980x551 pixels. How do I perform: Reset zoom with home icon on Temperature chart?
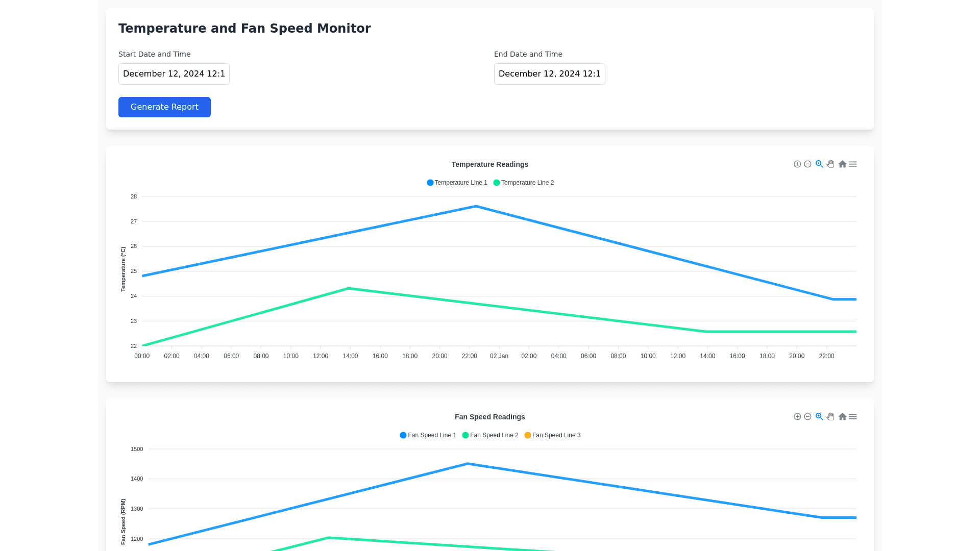[842, 164]
